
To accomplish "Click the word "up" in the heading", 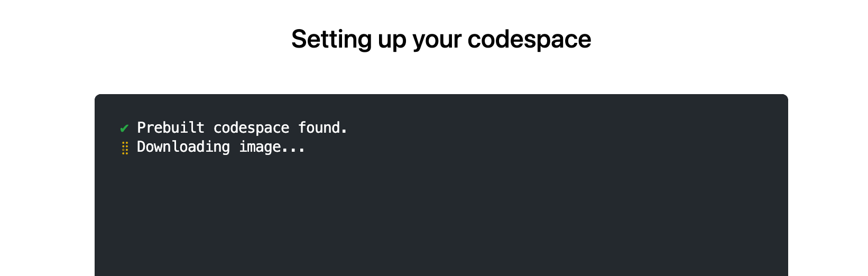I will (x=392, y=39).
